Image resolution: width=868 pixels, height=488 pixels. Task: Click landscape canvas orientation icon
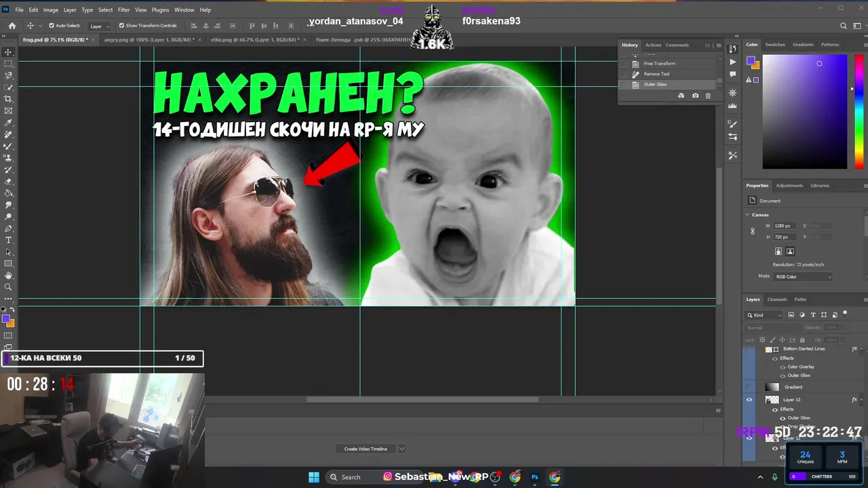coord(790,251)
